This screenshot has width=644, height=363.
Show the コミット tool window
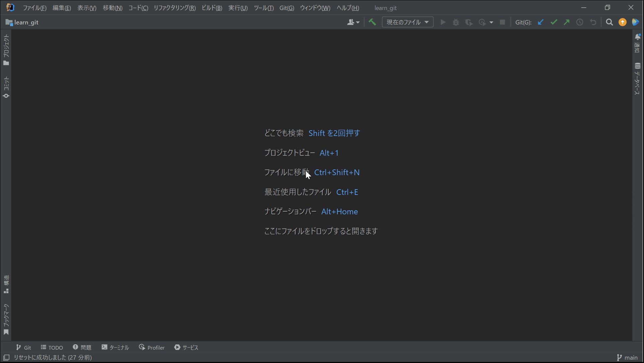coord(6,85)
